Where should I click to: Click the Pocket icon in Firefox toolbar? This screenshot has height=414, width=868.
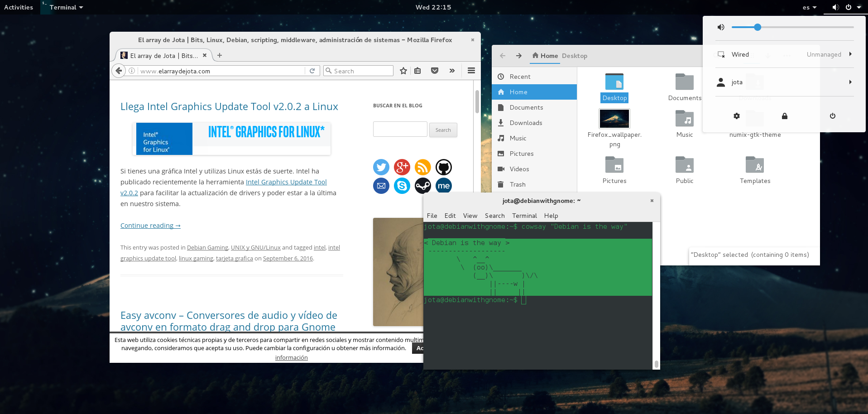tap(435, 71)
